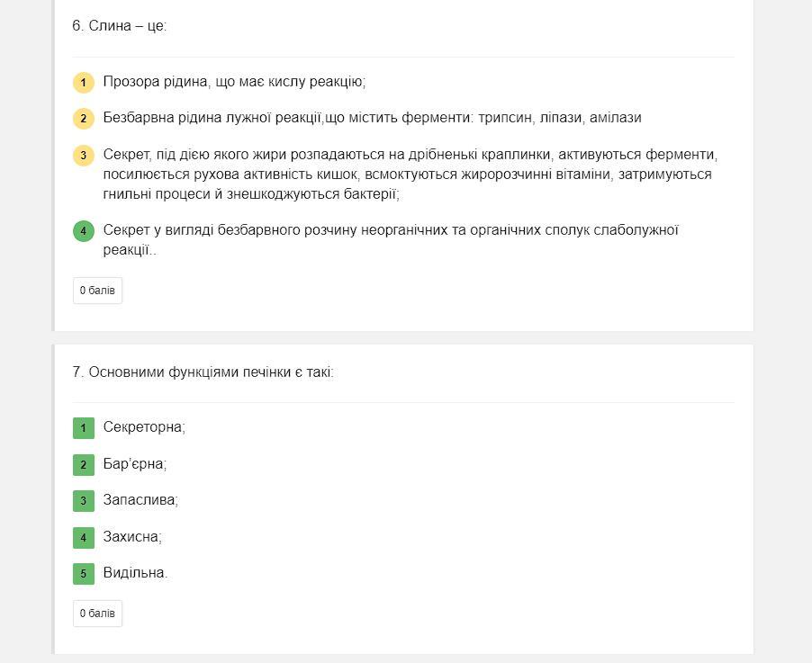Click question 7 title about liver functions
Viewport: 812px width, 663px height.
point(203,372)
